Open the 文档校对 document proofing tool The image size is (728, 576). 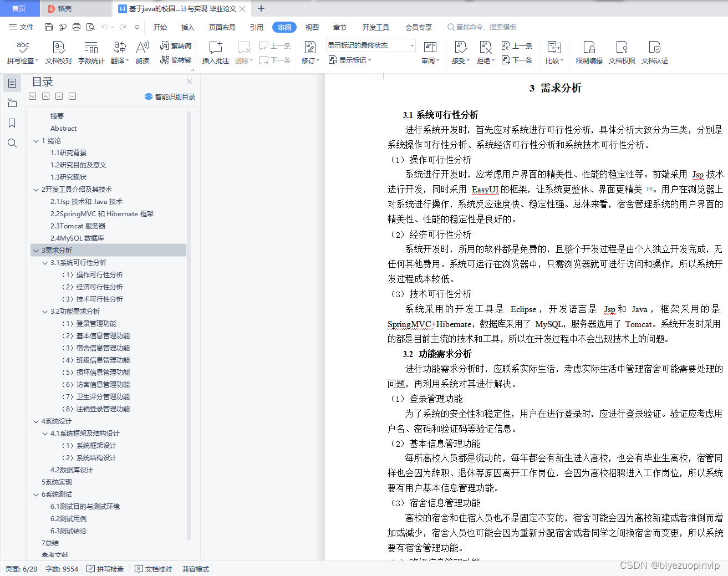pyautogui.click(x=58, y=52)
